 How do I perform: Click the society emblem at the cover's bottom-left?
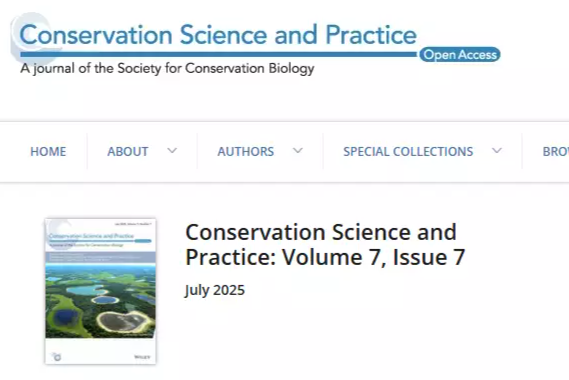point(57,357)
